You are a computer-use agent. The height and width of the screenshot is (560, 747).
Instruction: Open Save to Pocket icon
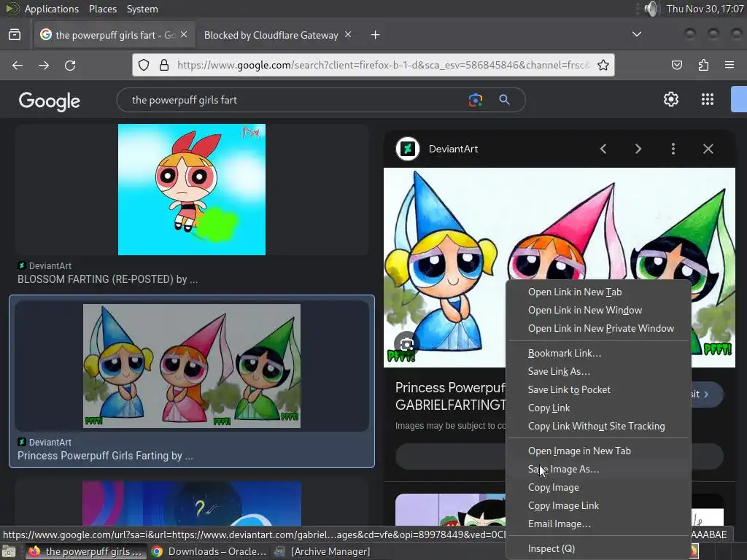point(676,65)
